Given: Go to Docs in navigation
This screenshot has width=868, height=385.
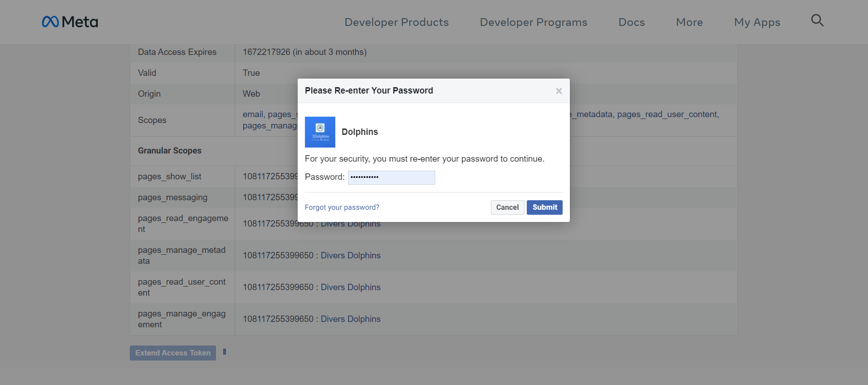Looking at the screenshot, I should pos(631,22).
